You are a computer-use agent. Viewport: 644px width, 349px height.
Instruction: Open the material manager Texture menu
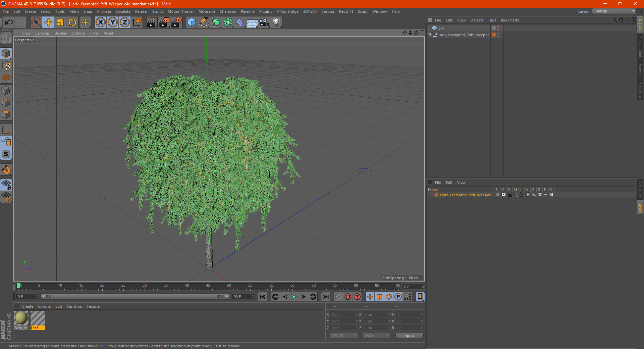point(93,306)
